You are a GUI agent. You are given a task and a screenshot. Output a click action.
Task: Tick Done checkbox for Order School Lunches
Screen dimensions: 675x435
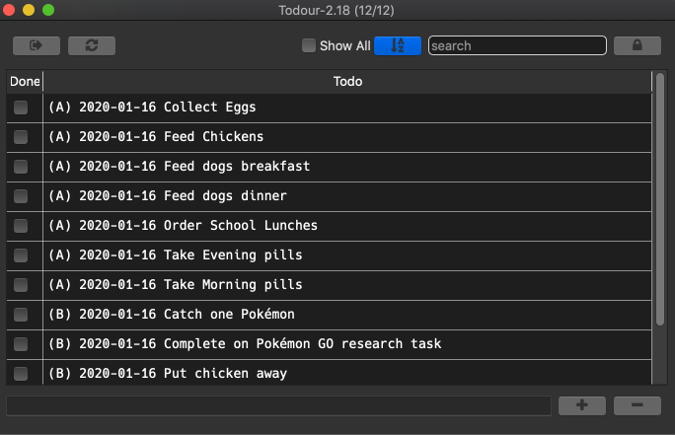[21, 226]
